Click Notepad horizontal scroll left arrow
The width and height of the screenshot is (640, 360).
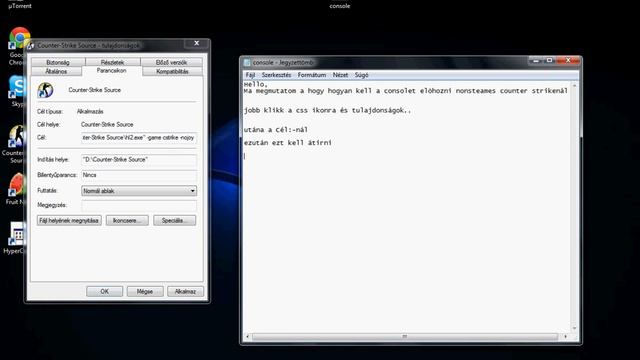[x=247, y=337]
